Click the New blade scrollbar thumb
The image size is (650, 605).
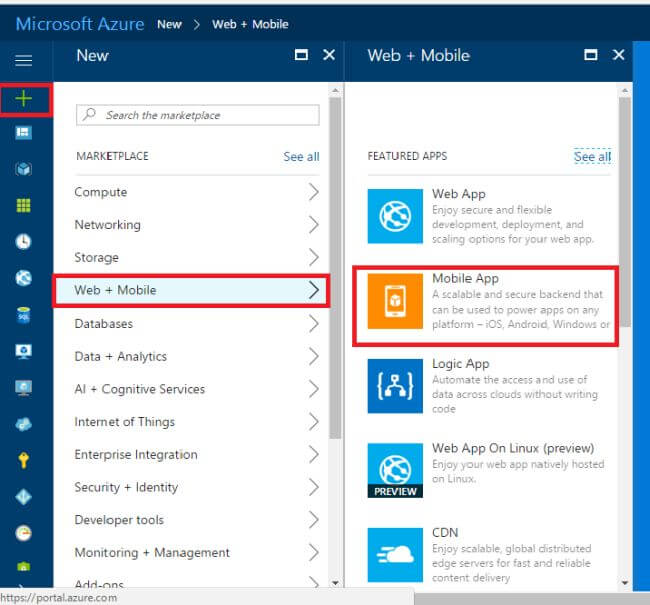point(335,267)
